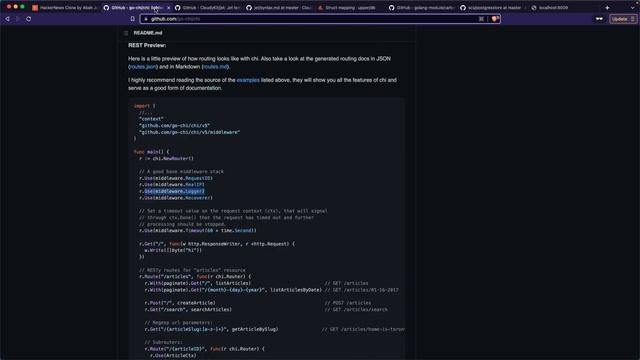The image size is (640, 360).
Task: Click the reader icon in the address bar
Action: click(481, 19)
